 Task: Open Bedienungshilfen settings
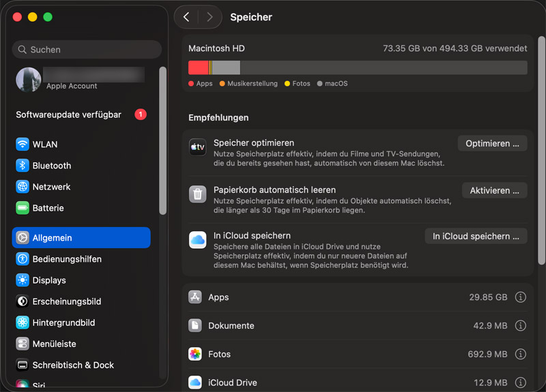point(81,259)
